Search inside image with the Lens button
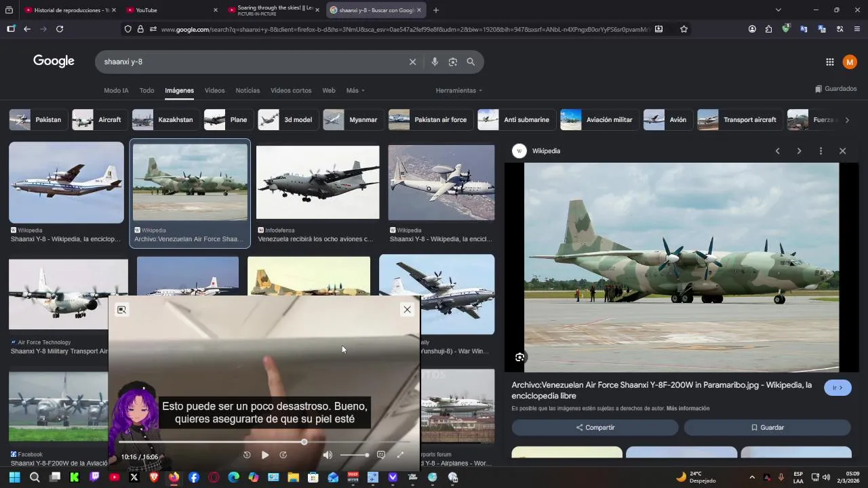The width and height of the screenshot is (868, 488). pos(519,357)
